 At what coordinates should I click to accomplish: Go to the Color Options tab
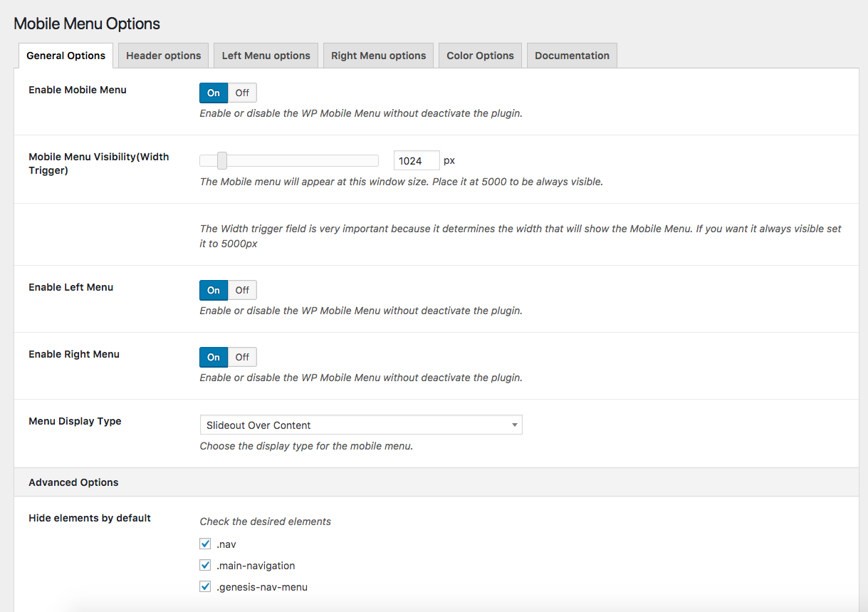[x=480, y=56]
